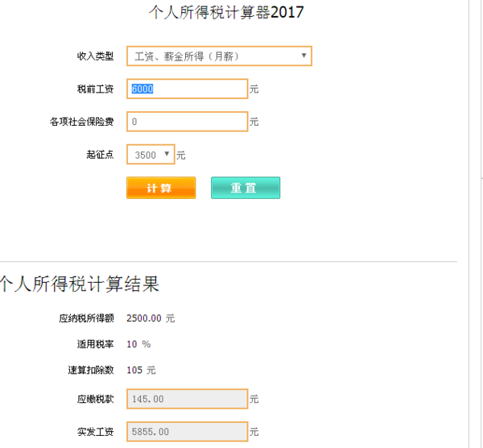The image size is (483, 448).
Task: Click the 个人所得税计算器2017 title
Action: pos(228,12)
